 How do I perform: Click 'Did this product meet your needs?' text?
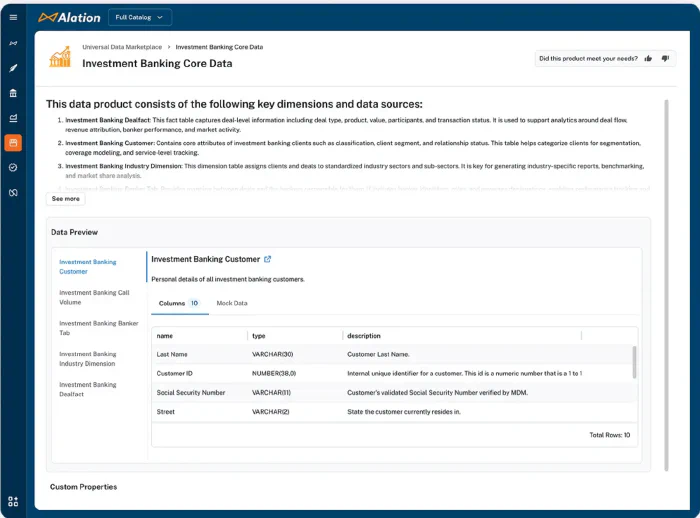point(588,58)
